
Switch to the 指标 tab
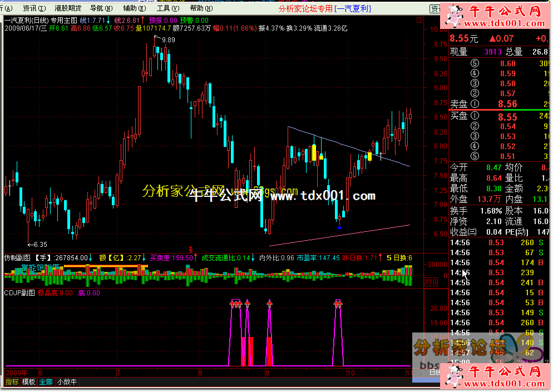pyautogui.click(x=12, y=382)
